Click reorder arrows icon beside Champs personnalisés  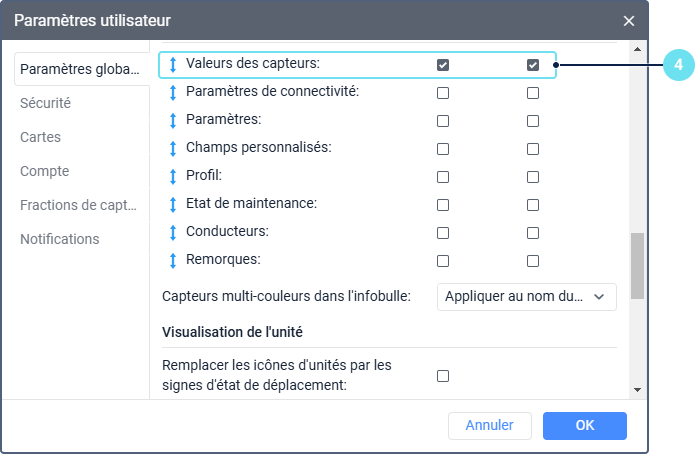[x=173, y=149]
